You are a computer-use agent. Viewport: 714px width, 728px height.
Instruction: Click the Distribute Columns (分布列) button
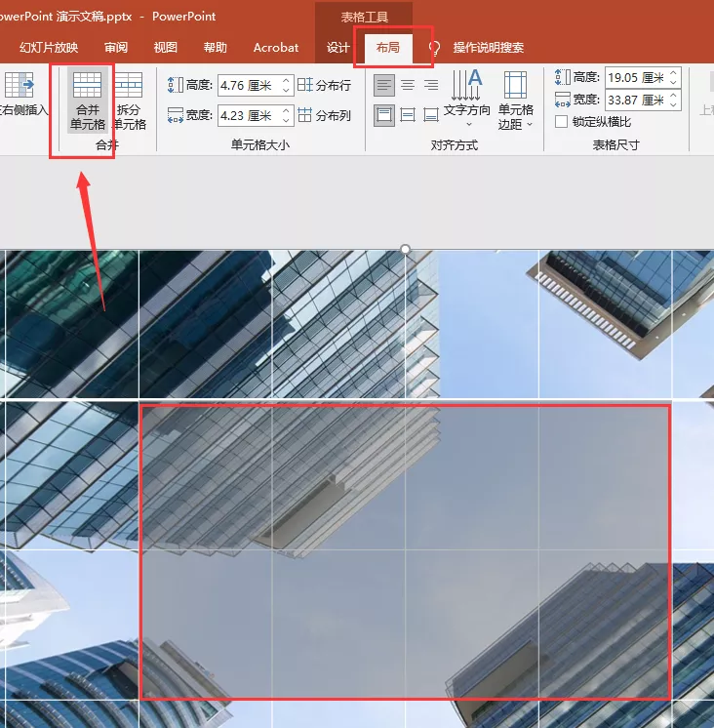pos(324,115)
